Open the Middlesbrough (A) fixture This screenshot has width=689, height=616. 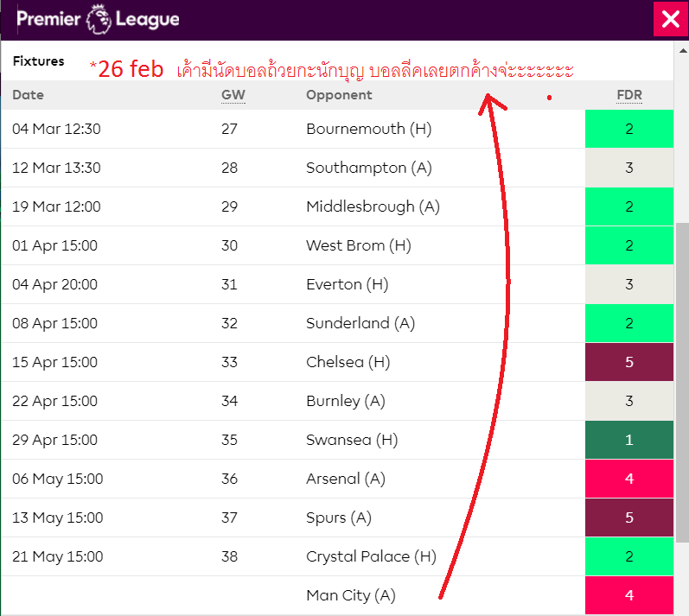click(373, 207)
